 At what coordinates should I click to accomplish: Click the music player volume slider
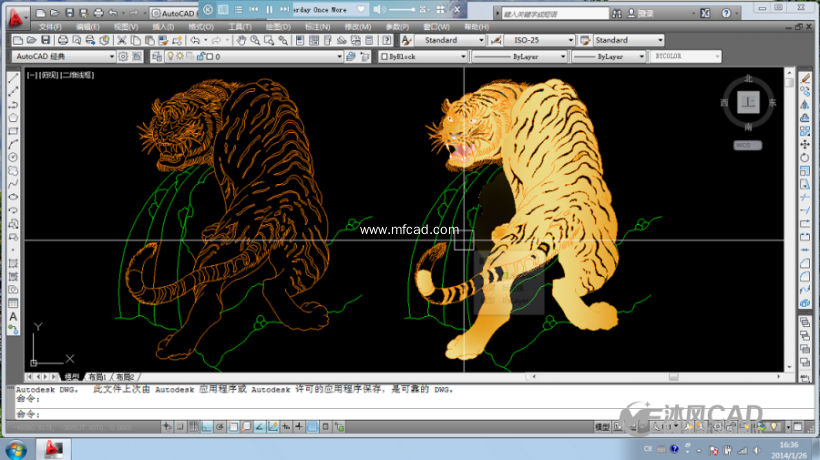click(402, 9)
